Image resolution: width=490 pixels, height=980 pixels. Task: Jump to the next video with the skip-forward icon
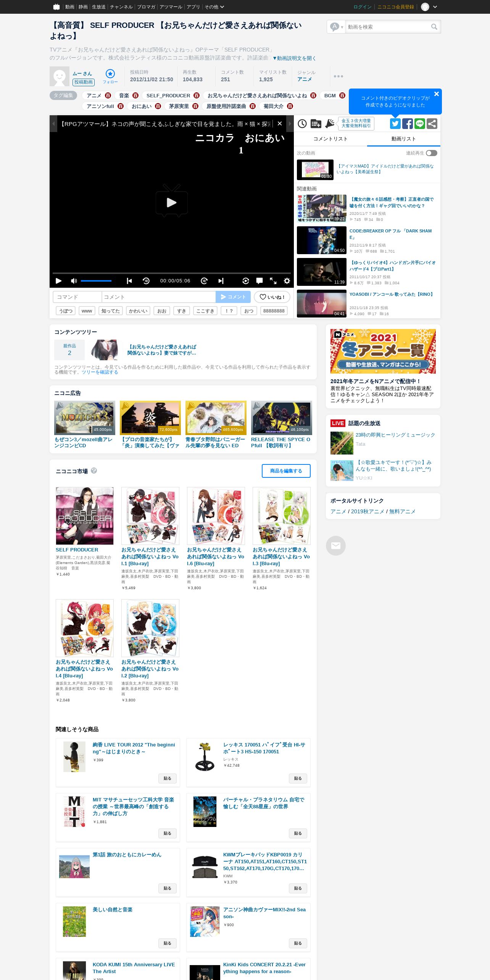pos(221,281)
